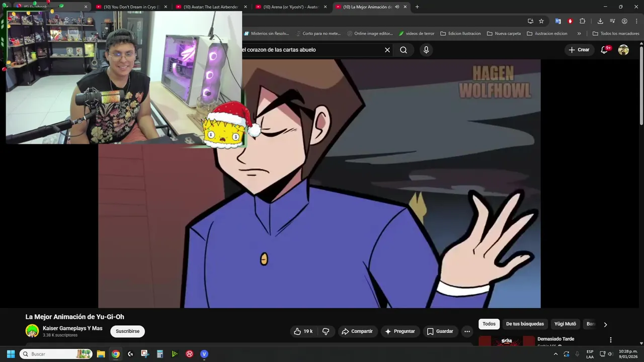Click Guardar to save video

tap(440, 331)
